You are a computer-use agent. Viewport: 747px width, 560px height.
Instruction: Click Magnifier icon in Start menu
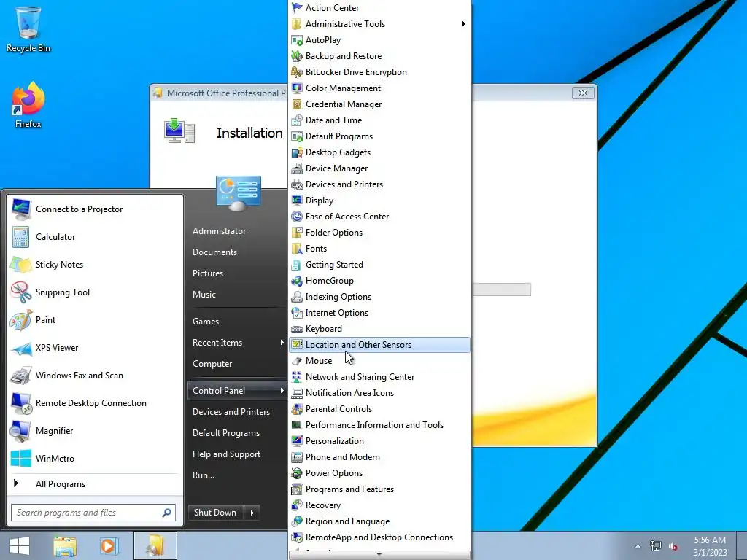coord(21,431)
